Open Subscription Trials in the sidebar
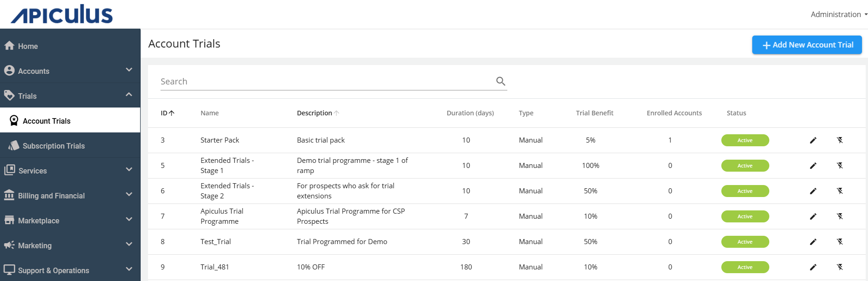868x281 pixels. 54,146
